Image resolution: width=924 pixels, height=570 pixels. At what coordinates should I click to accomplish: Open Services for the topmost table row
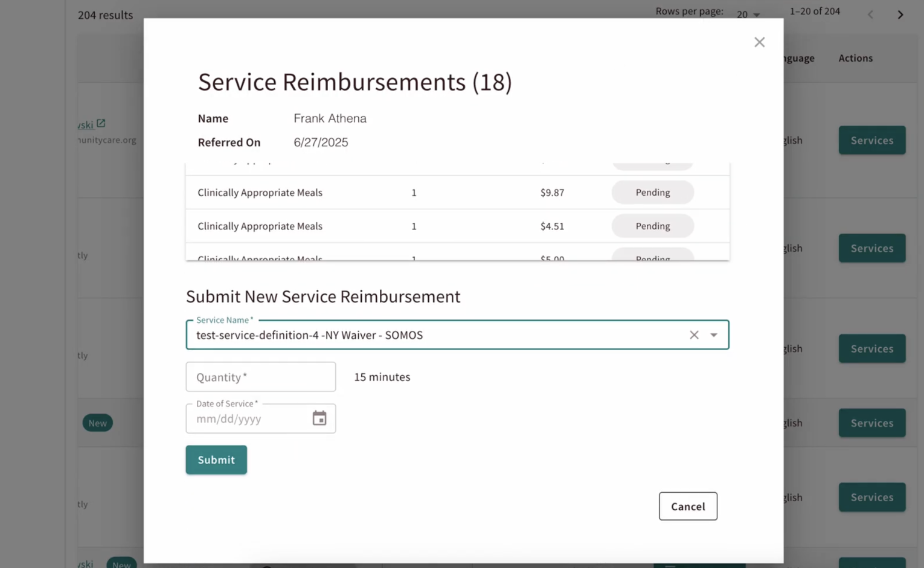pos(871,140)
